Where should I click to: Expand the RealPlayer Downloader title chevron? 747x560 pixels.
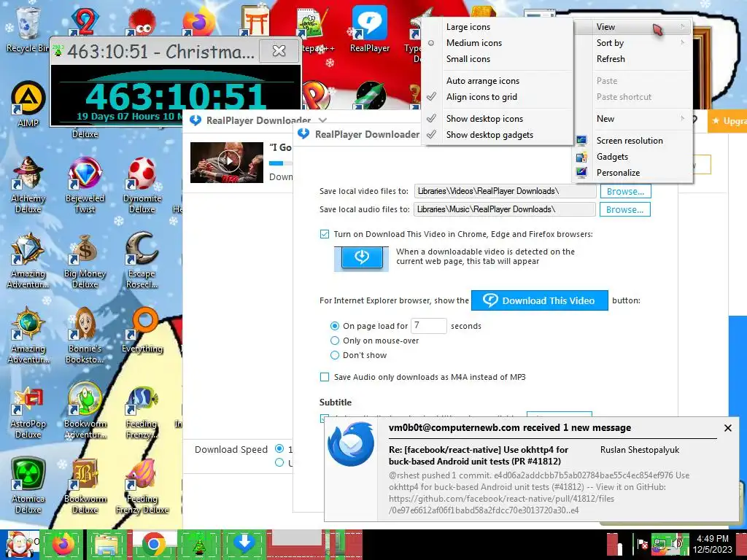pos(322,120)
